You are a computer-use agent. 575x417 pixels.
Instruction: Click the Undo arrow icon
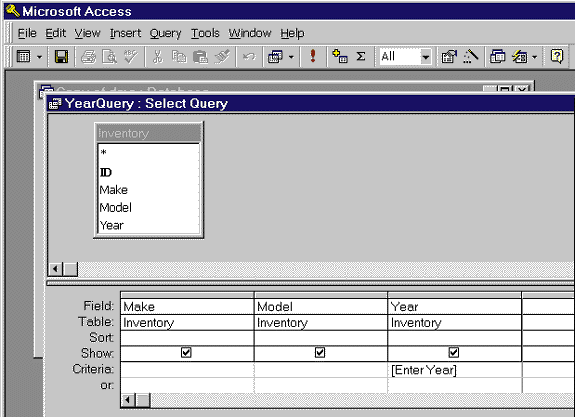(x=249, y=56)
